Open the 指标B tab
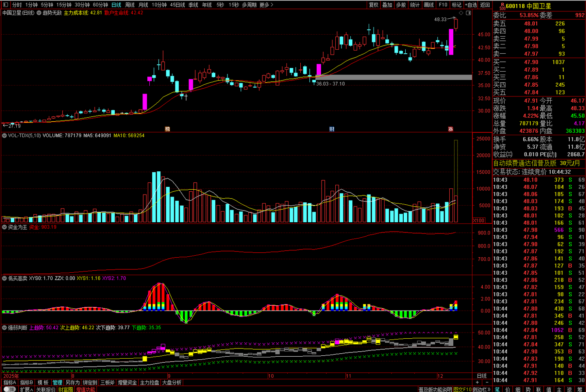586x392 pixels. point(26,383)
